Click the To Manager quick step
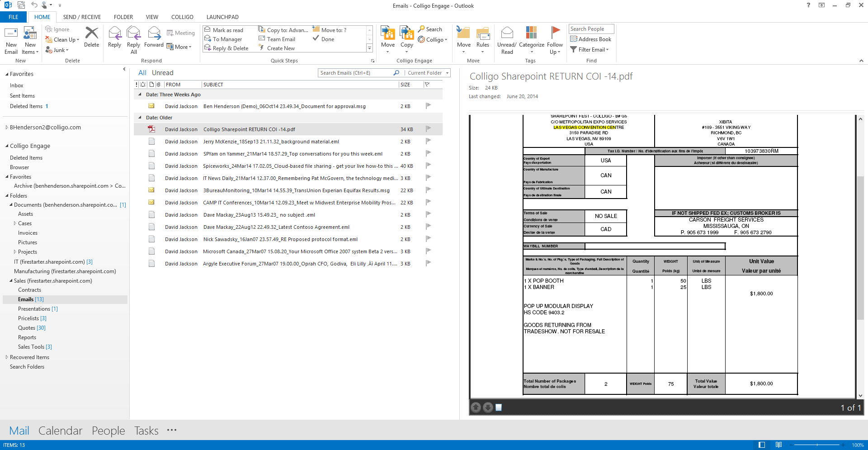 (x=223, y=39)
